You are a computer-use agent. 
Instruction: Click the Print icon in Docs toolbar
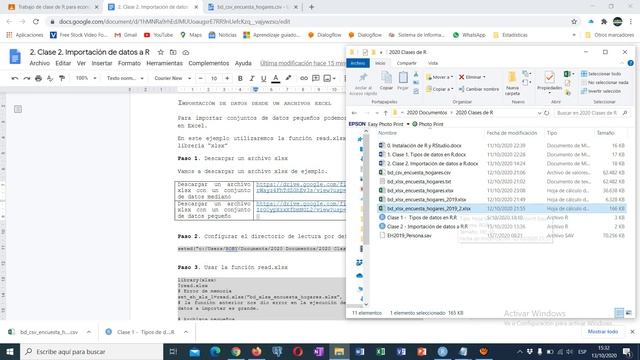[x=38, y=78]
